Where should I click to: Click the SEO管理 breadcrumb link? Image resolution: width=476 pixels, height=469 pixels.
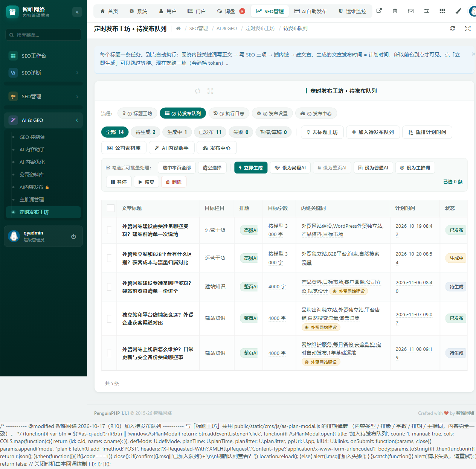point(198,28)
